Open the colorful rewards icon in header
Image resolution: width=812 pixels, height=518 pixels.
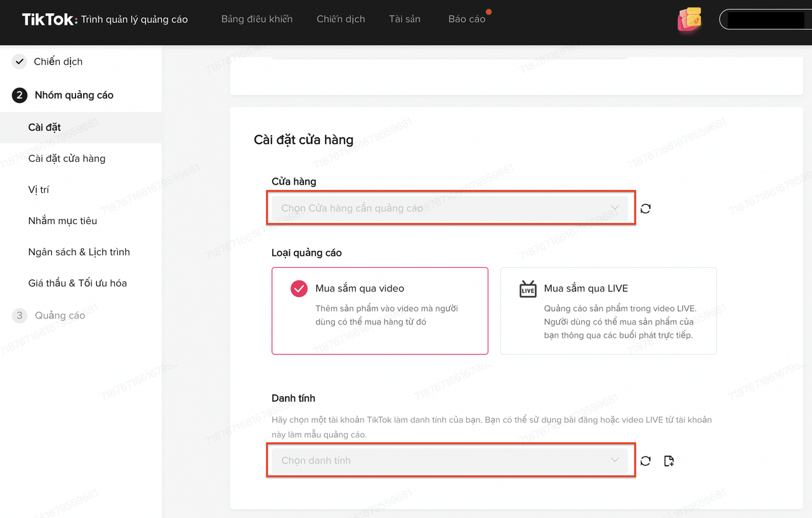point(690,19)
